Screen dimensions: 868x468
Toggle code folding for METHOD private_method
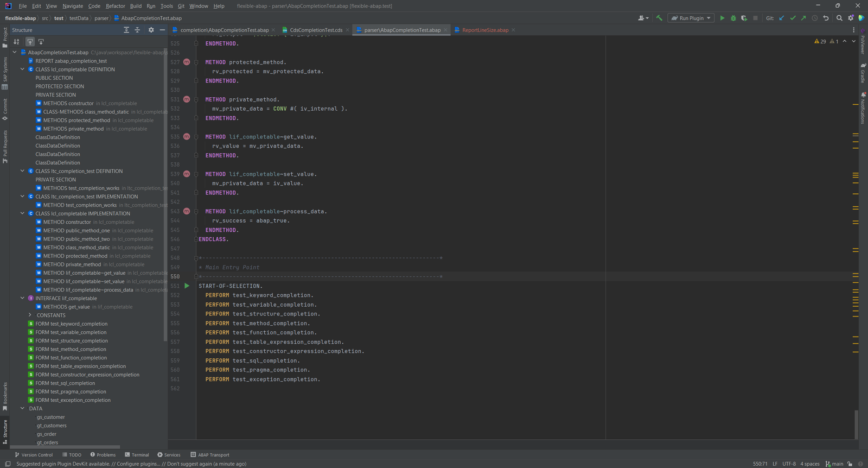click(x=196, y=99)
